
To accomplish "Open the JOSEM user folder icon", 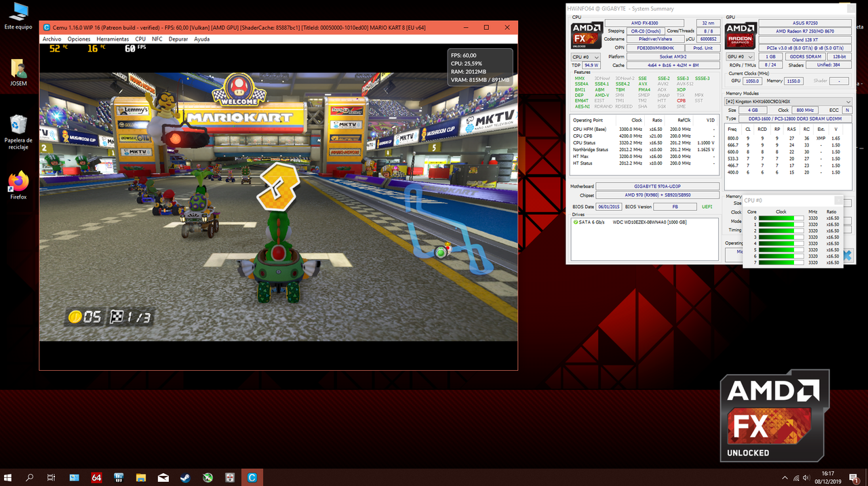I will [18, 73].
